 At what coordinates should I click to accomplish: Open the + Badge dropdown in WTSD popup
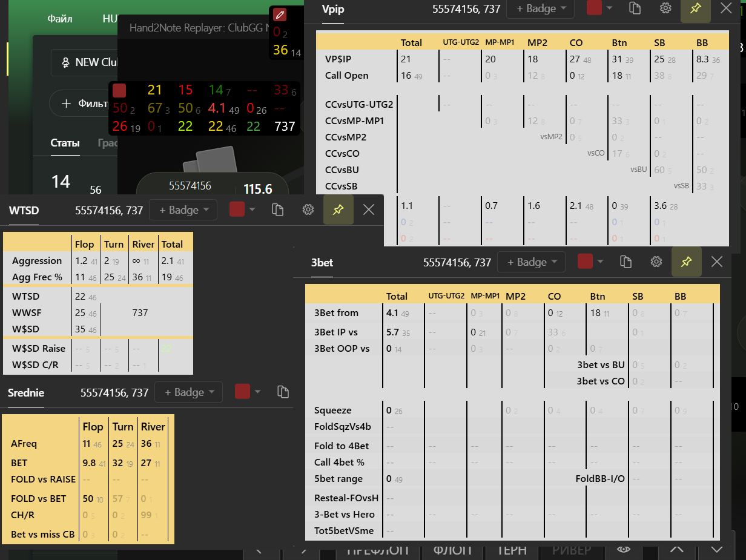coord(183,210)
